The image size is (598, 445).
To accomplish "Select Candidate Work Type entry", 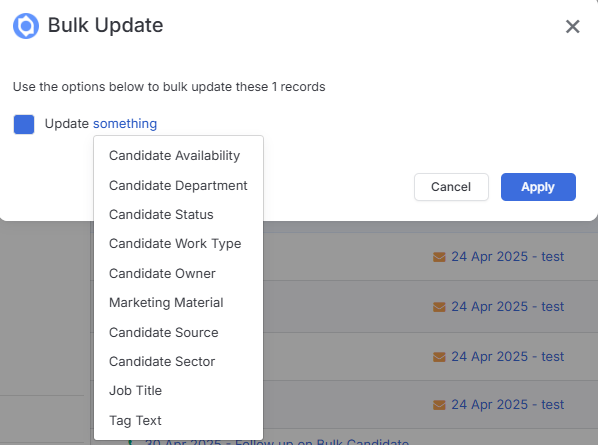I will [x=175, y=244].
